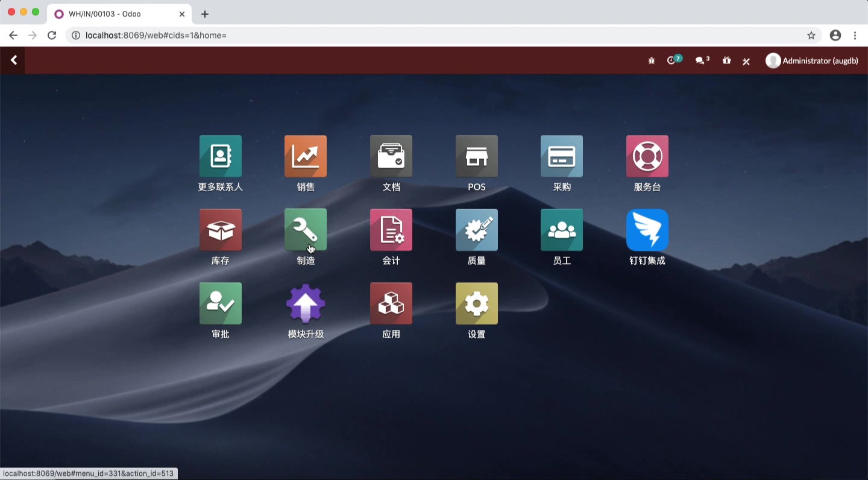Open the 服务台 (Helpdesk) app
This screenshot has height=480, width=868.
pos(647,163)
